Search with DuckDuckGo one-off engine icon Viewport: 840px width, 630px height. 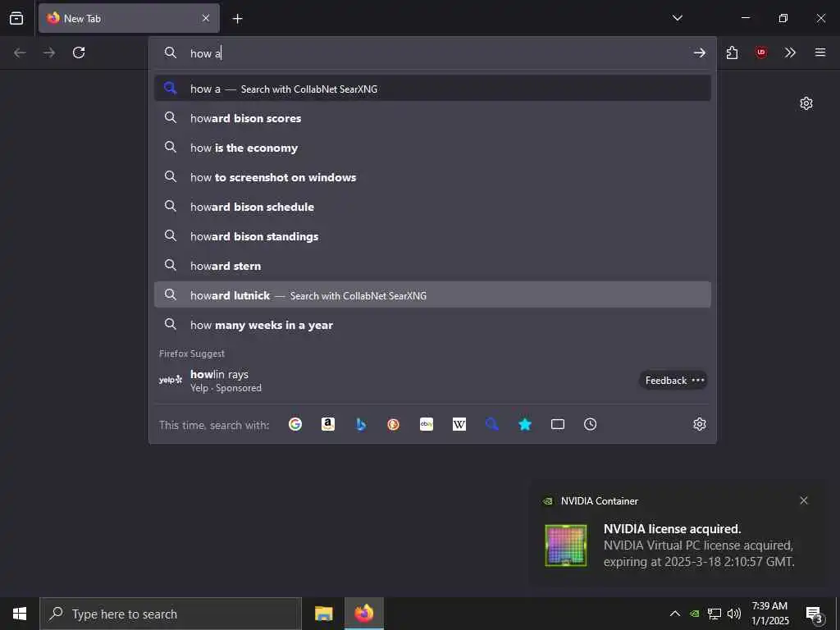393,424
